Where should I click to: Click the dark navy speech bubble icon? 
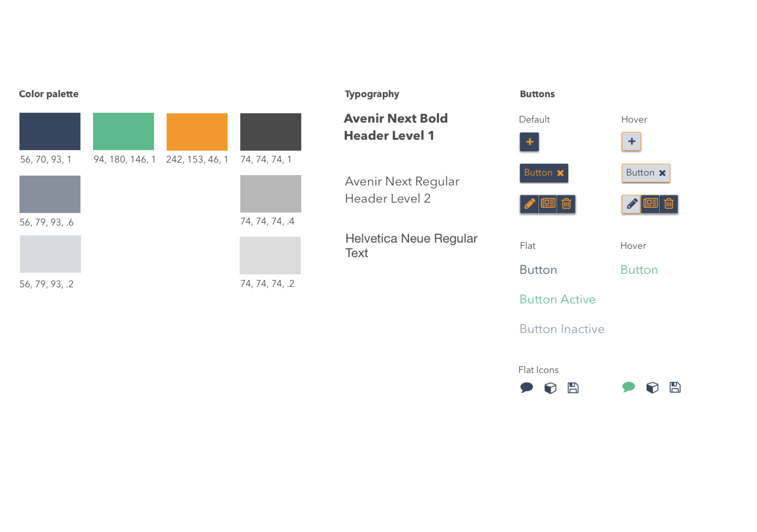point(526,387)
